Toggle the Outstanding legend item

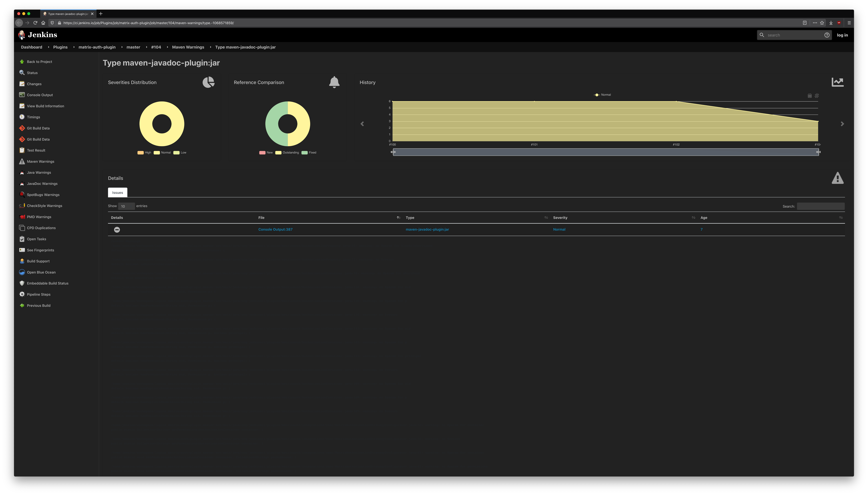tap(287, 153)
